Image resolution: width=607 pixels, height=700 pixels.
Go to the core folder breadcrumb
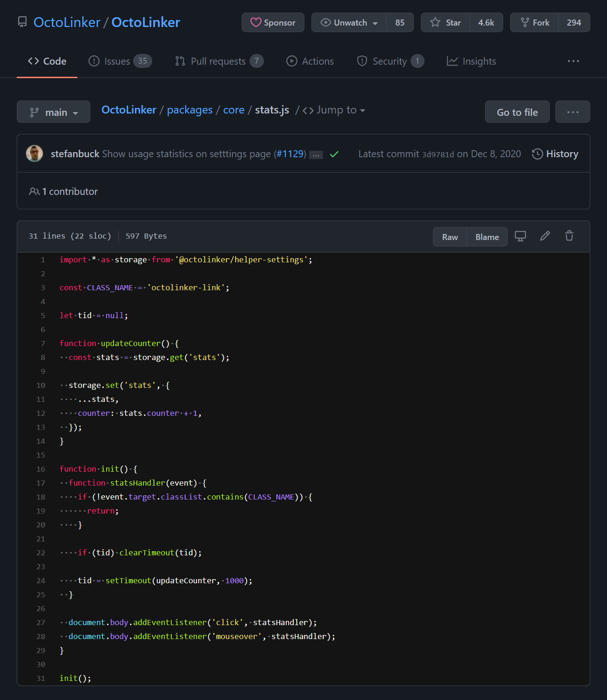234,110
